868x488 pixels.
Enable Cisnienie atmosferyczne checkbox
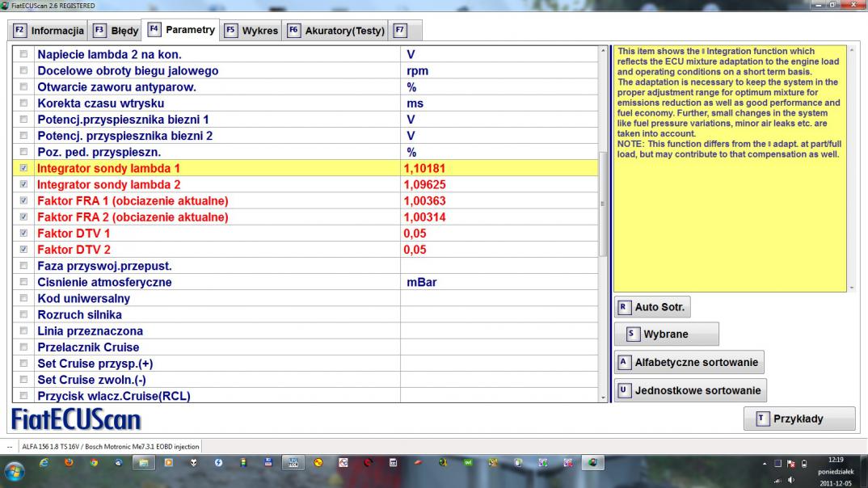(23, 284)
